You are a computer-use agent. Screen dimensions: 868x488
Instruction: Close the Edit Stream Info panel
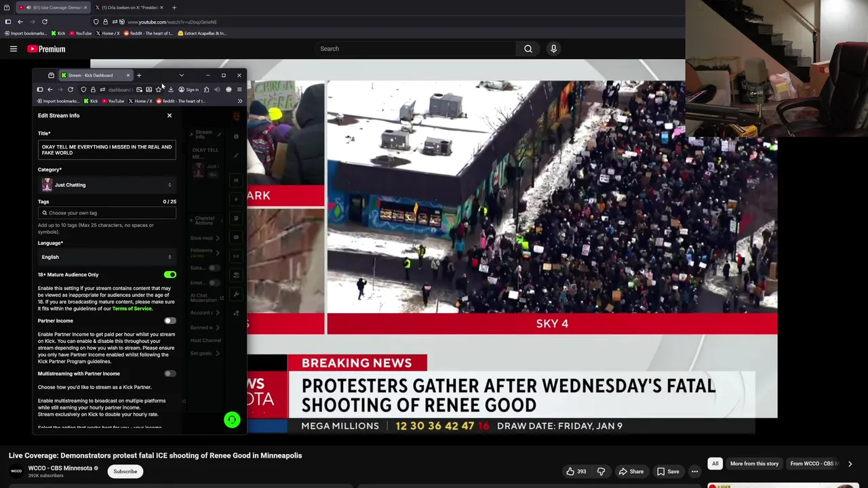coord(170,115)
